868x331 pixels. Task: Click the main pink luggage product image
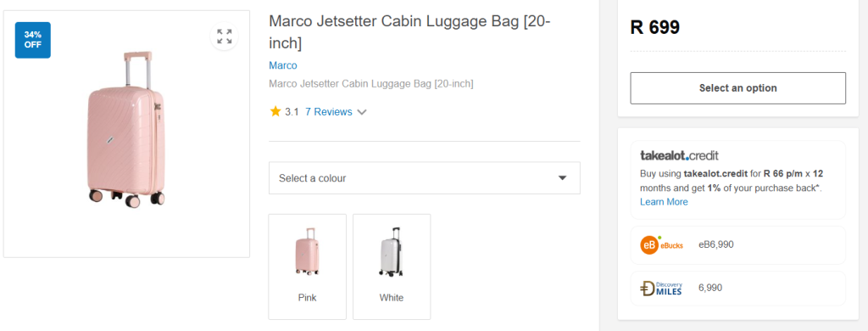coord(127,131)
